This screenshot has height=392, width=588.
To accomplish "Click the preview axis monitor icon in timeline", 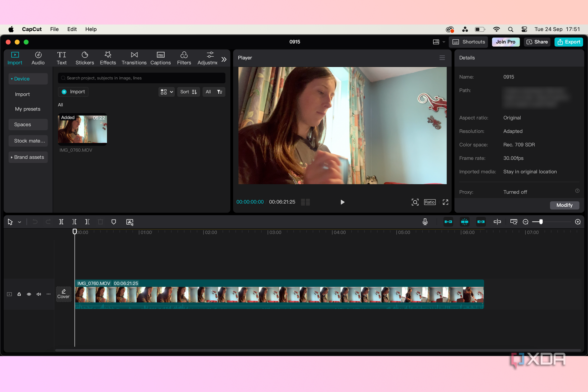I will click(x=514, y=222).
